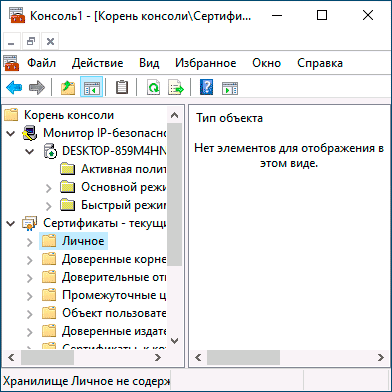
Task: Click tree pane horizontal scroll left arrow
Action: point(11,358)
